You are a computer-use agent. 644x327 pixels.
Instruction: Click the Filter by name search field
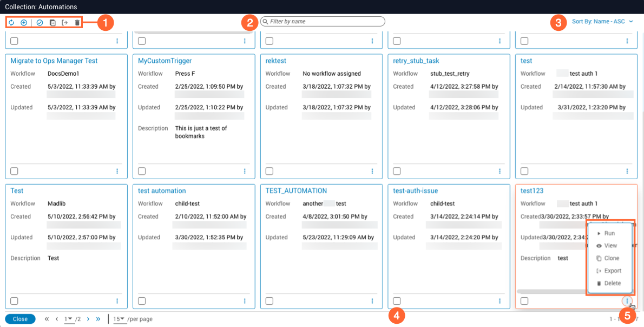(x=323, y=21)
